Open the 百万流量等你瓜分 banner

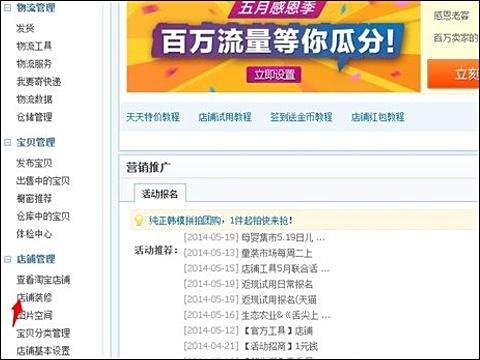pyautogui.click(x=274, y=47)
